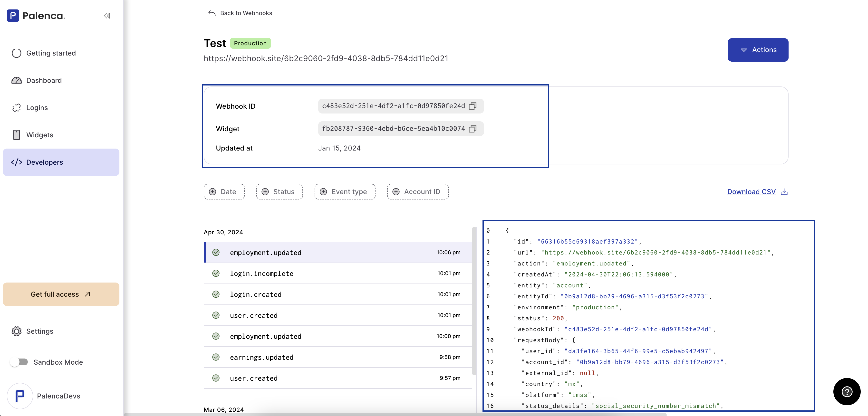Select login.created event row
Viewport: 868px width, 416px height.
[338, 294]
